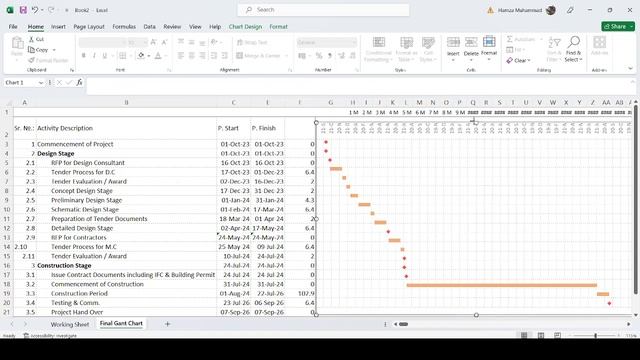Open the Find & Select dropdown
Image resolution: width=640 pixels, height=360 pixels.
(580, 60)
